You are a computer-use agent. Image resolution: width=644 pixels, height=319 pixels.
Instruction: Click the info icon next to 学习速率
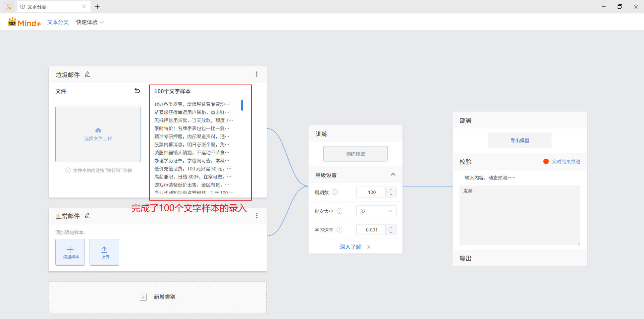pos(339,230)
